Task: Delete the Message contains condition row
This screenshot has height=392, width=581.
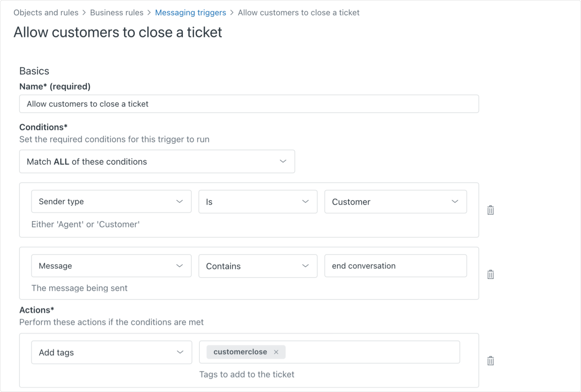Action: 490,274
